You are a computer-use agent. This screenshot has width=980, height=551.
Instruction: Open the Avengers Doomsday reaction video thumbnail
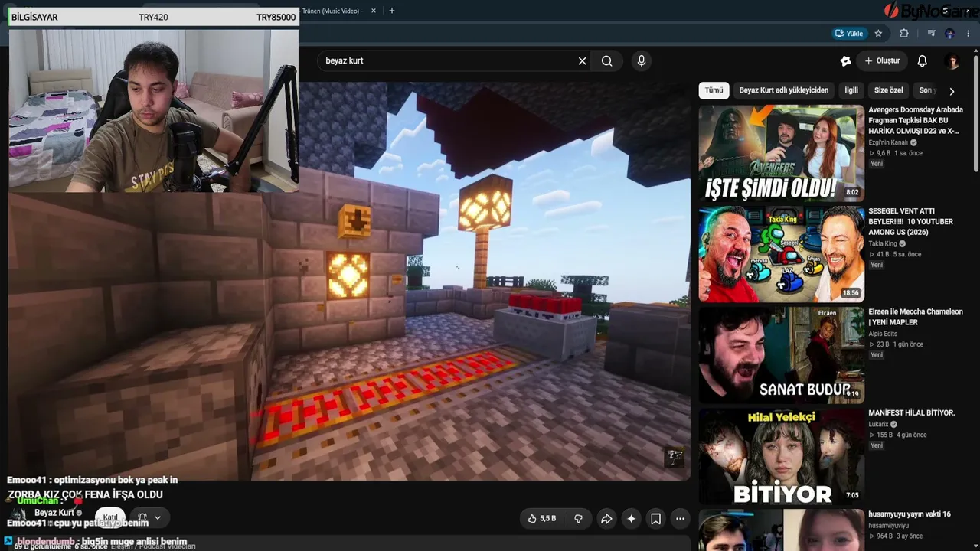tap(781, 152)
